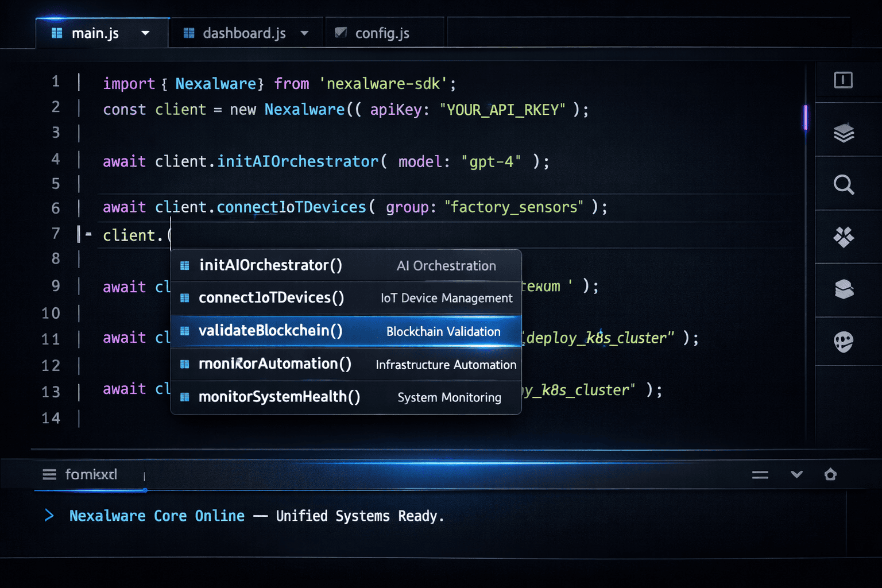
Task: Click the hamburger menu beside fomlkxd
Action: pos(49,475)
